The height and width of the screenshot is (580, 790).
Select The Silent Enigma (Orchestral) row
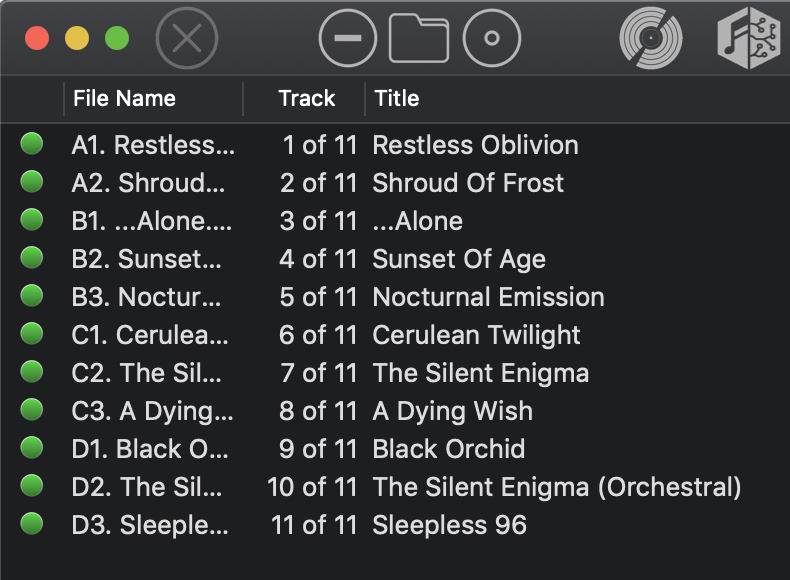coord(556,487)
